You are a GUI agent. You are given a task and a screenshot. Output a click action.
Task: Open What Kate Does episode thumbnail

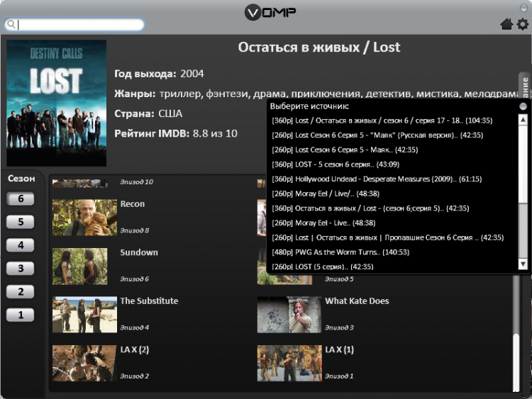pyautogui.click(x=289, y=314)
